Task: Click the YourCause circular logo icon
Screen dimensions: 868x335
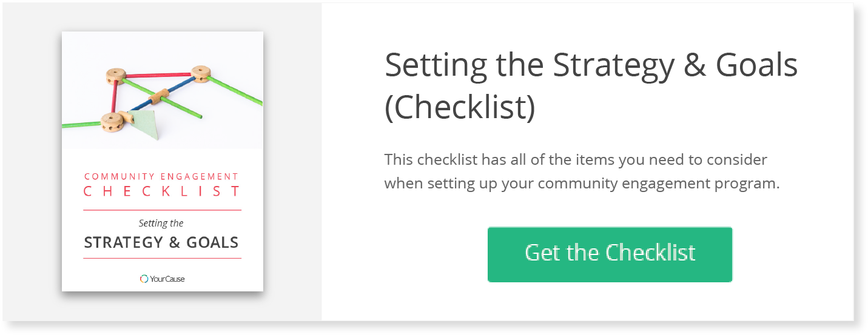Action: point(144,279)
